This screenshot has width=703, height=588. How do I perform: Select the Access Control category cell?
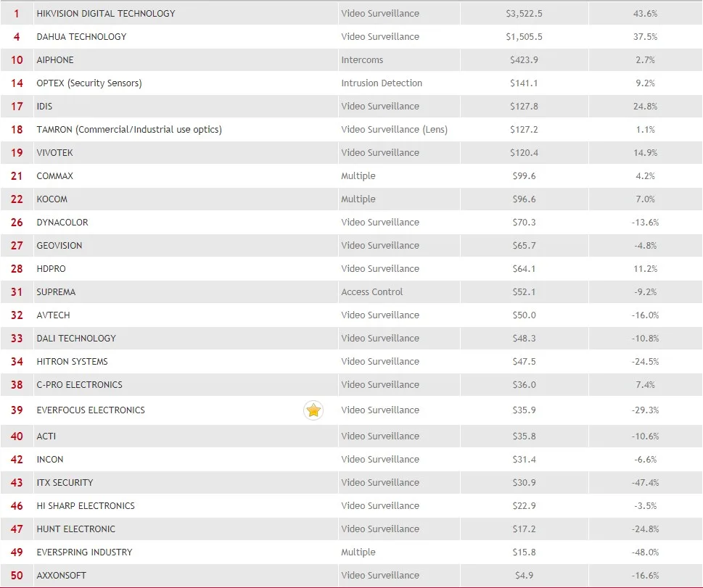click(372, 292)
